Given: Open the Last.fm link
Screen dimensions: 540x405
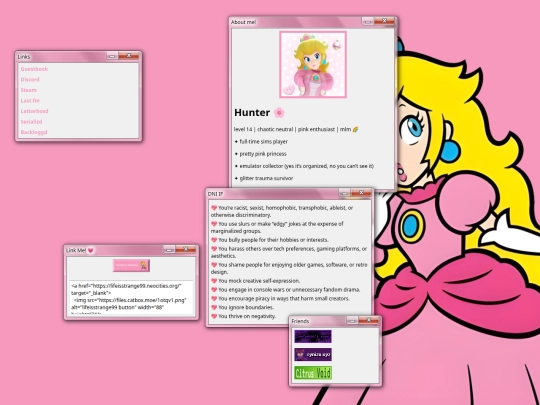Looking at the screenshot, I should click(x=30, y=101).
